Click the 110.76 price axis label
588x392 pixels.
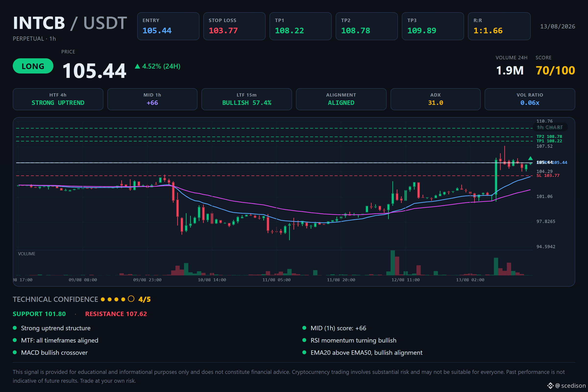544,121
